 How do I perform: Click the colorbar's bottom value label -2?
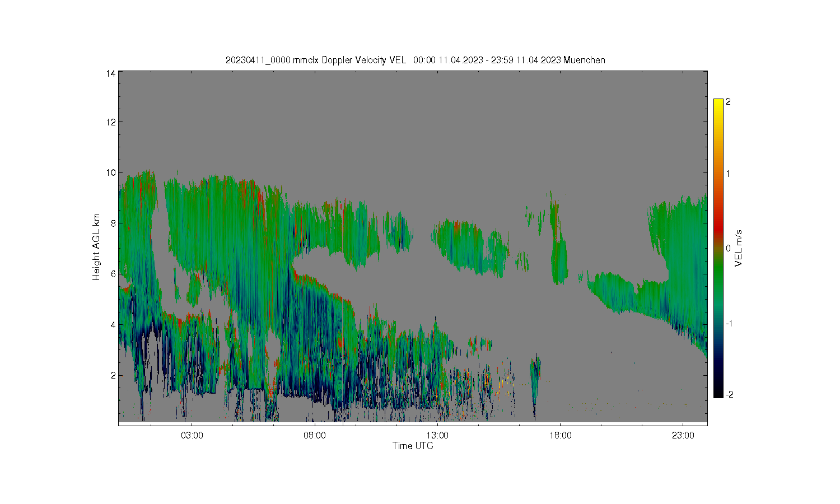click(730, 395)
